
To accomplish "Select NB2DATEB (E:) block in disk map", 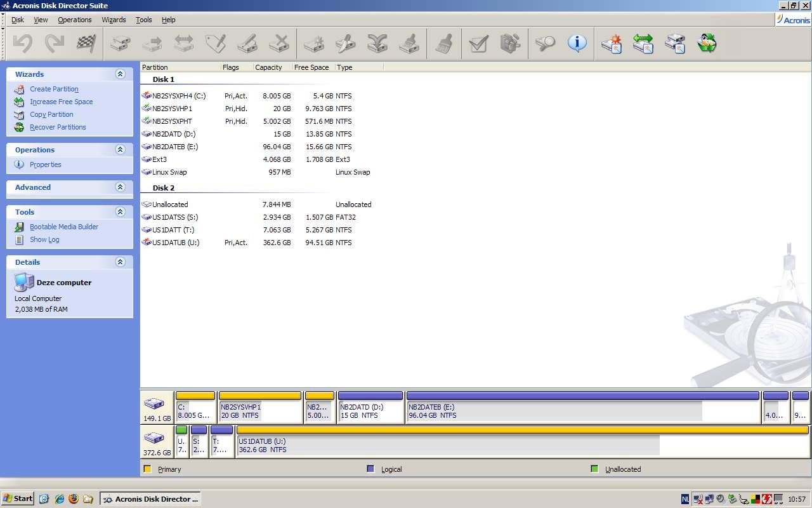I will point(583,408).
